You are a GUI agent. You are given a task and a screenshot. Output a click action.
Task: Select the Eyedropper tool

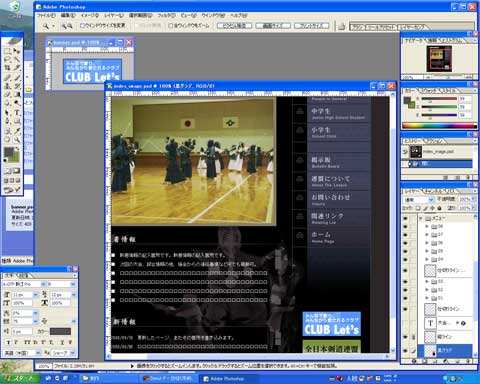pyautogui.click(x=17, y=131)
